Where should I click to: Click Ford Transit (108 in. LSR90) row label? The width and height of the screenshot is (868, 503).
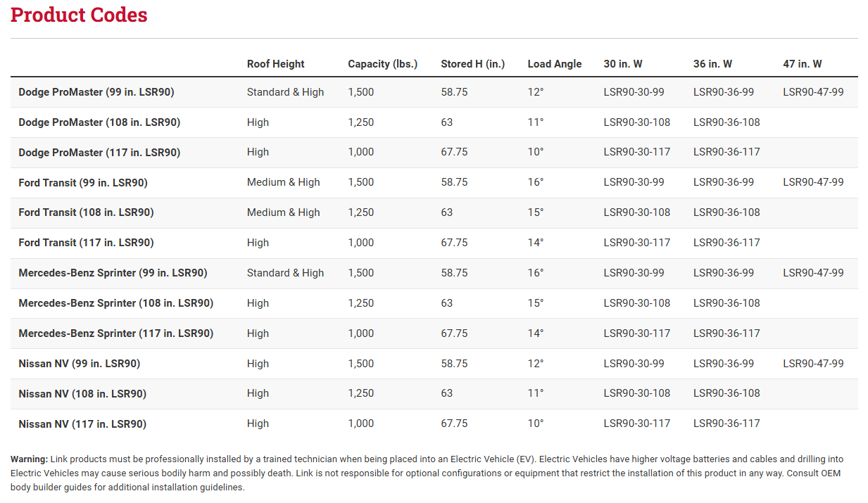pos(86,212)
